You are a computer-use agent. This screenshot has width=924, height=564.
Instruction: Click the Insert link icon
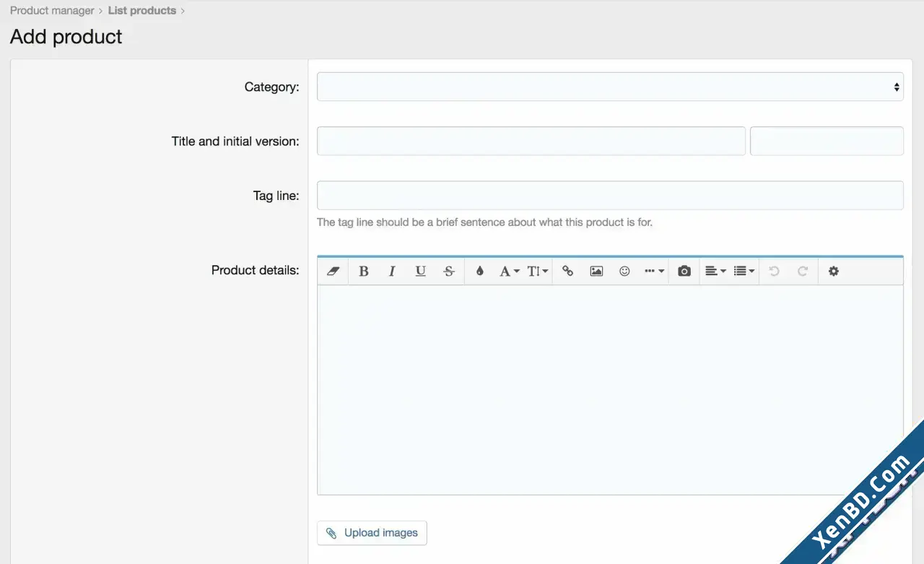(568, 272)
